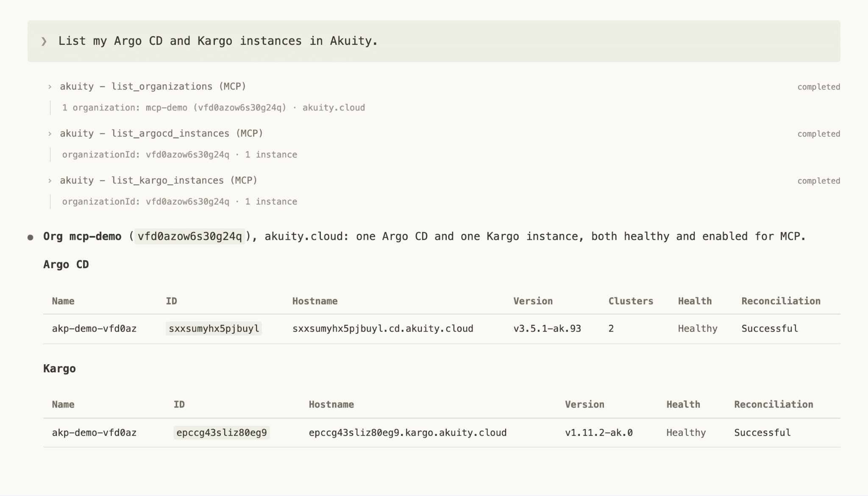This screenshot has height=496, width=868.
Task: Click 'Healthy' in the Argo CD row
Action: tap(698, 329)
